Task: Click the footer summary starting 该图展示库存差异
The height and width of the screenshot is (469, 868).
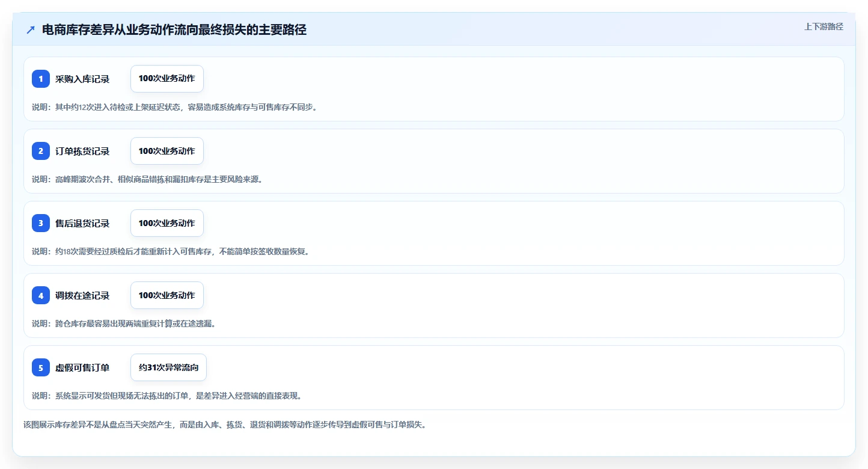Action: (x=225, y=425)
